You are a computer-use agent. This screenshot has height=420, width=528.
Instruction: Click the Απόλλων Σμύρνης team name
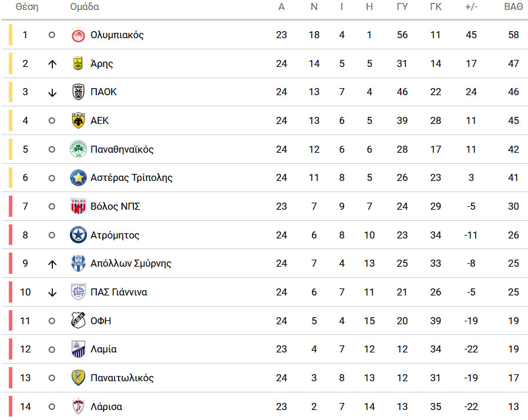coord(130,263)
